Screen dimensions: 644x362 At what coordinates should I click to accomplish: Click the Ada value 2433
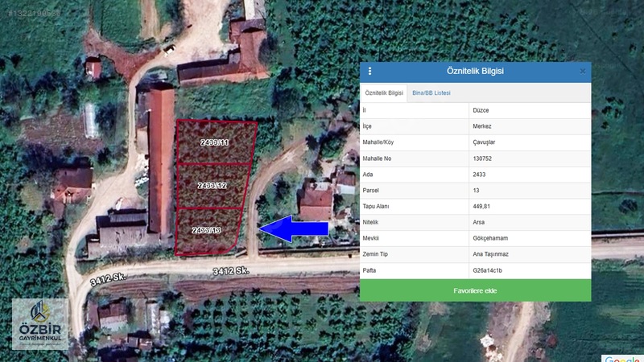click(x=479, y=175)
